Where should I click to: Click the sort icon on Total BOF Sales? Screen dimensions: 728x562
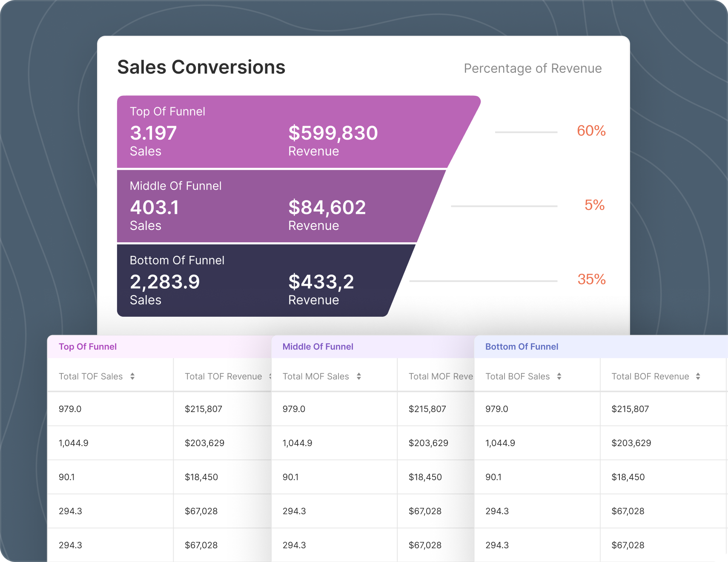tap(559, 376)
